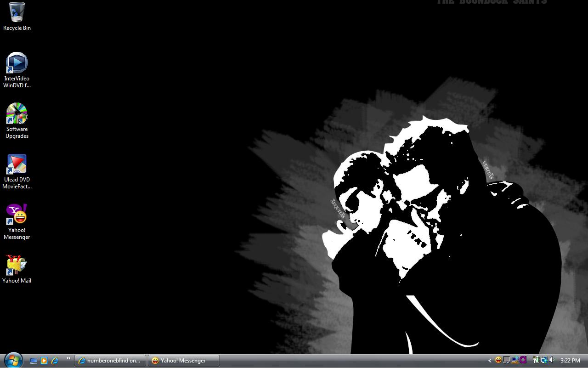Open the battery power plug tray icon

(536, 360)
